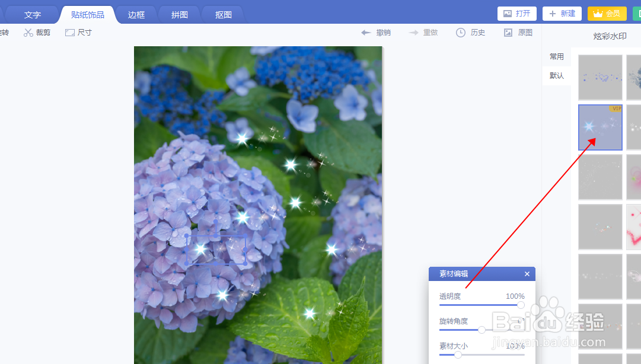The width and height of the screenshot is (641, 364).
Task: Close the 素材编辑 panel
Action: [x=527, y=274]
